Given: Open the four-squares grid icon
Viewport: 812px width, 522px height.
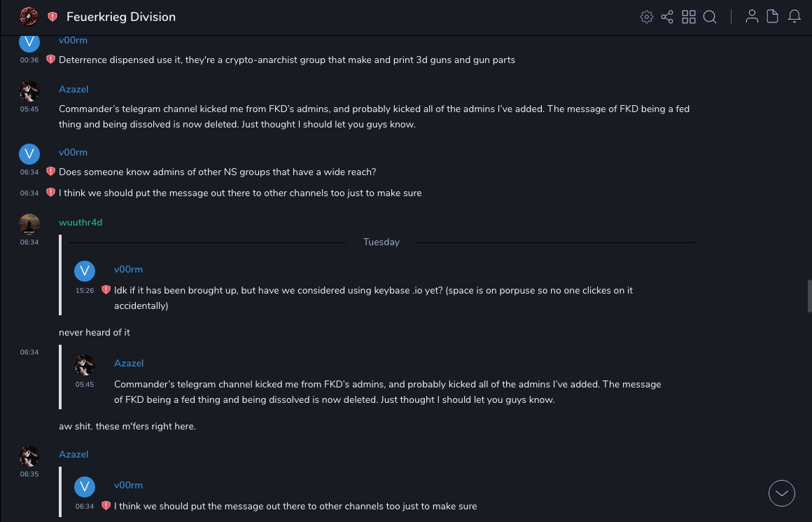Looking at the screenshot, I should click(x=689, y=17).
